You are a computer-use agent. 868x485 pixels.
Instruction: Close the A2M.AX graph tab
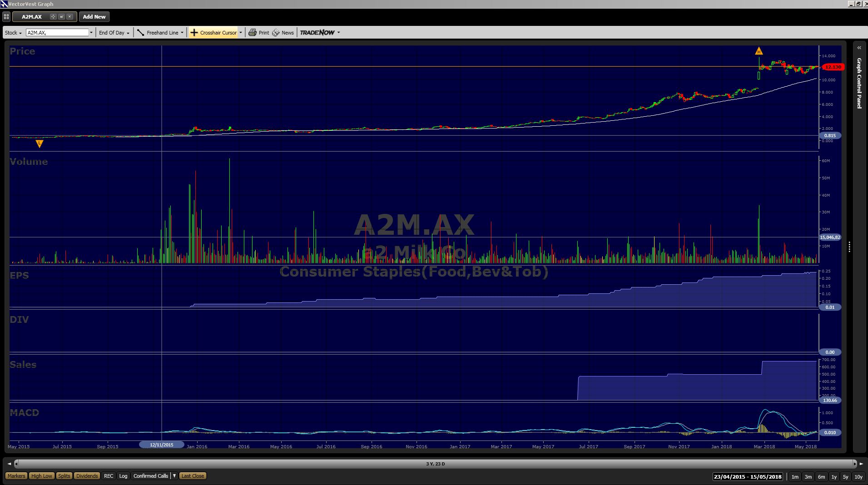coord(69,17)
